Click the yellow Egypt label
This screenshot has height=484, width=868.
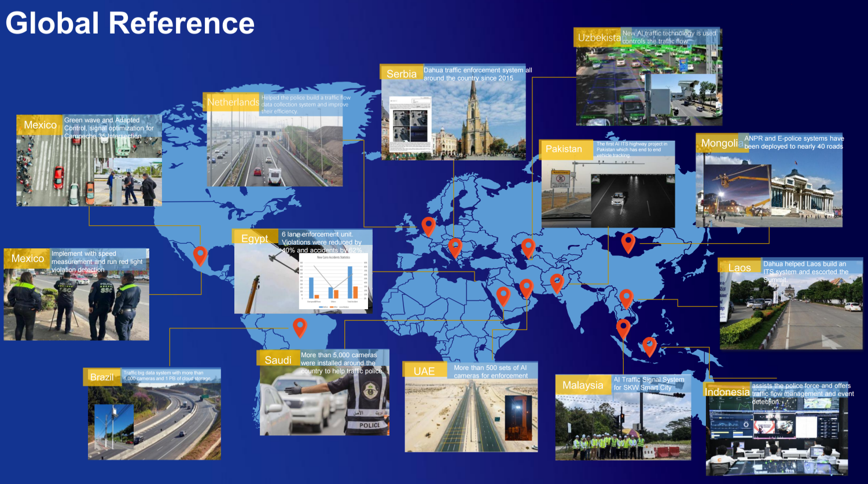(256, 238)
